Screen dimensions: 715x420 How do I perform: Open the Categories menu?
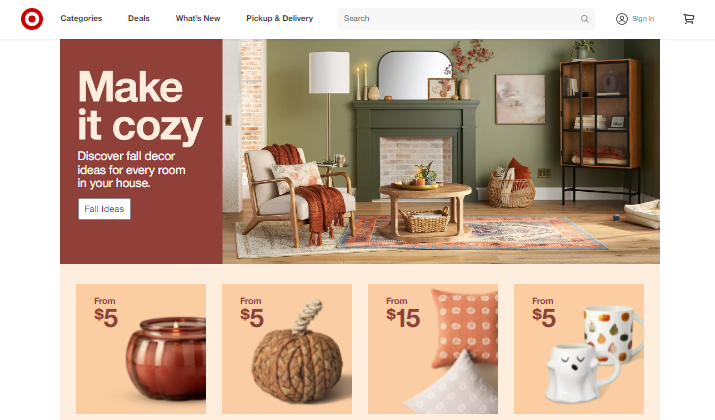tap(81, 18)
